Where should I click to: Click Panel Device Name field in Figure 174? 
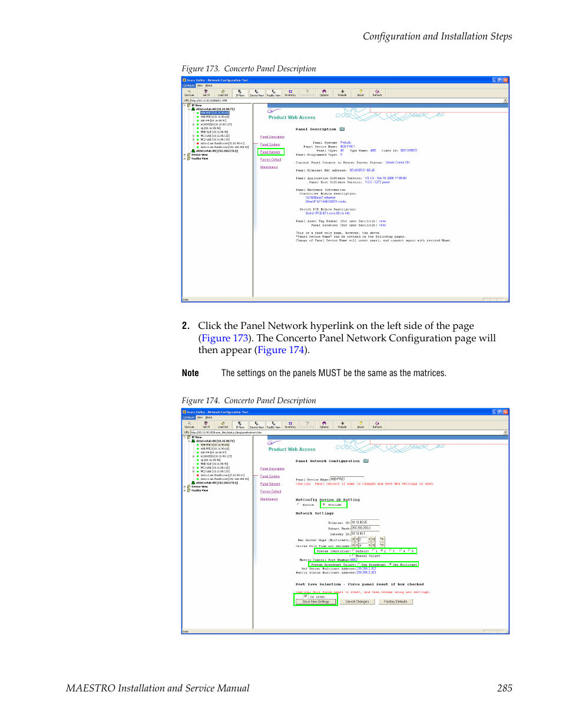tap(347, 479)
